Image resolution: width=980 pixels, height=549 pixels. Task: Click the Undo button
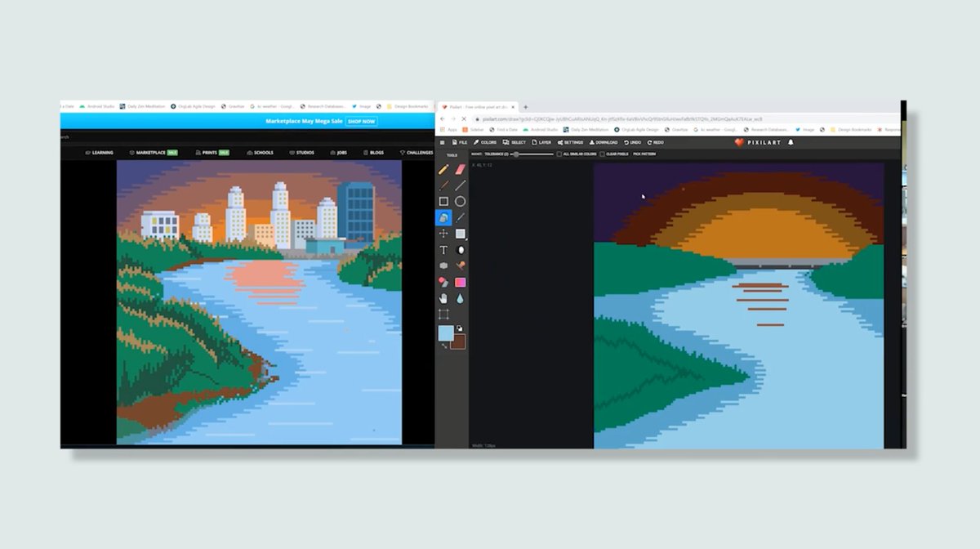(x=633, y=142)
